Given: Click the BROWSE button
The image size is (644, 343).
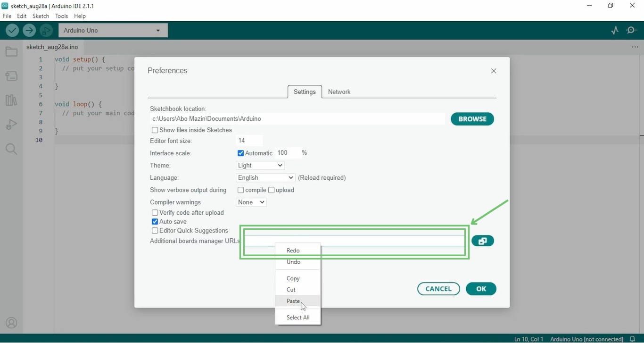Looking at the screenshot, I should [x=472, y=119].
